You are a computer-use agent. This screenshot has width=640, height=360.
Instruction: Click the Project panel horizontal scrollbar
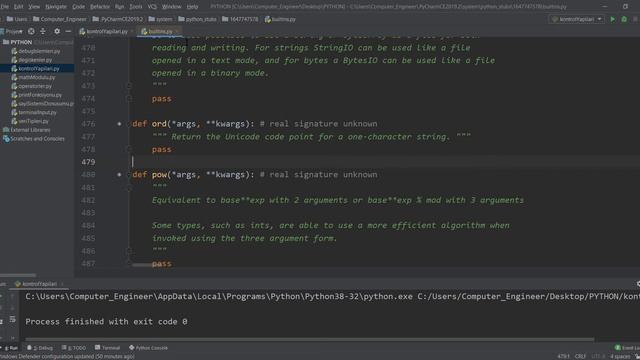click(x=18, y=275)
